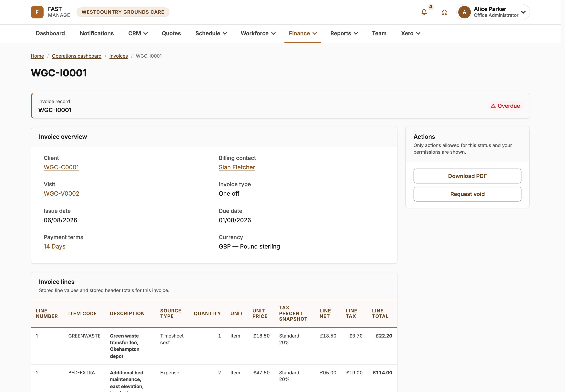Click the Line Number column header

[x=47, y=313]
